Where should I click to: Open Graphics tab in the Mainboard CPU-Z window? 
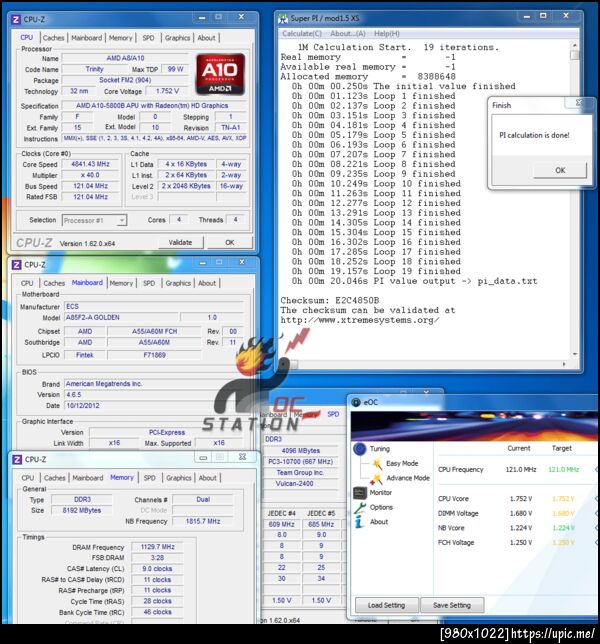[x=178, y=283]
